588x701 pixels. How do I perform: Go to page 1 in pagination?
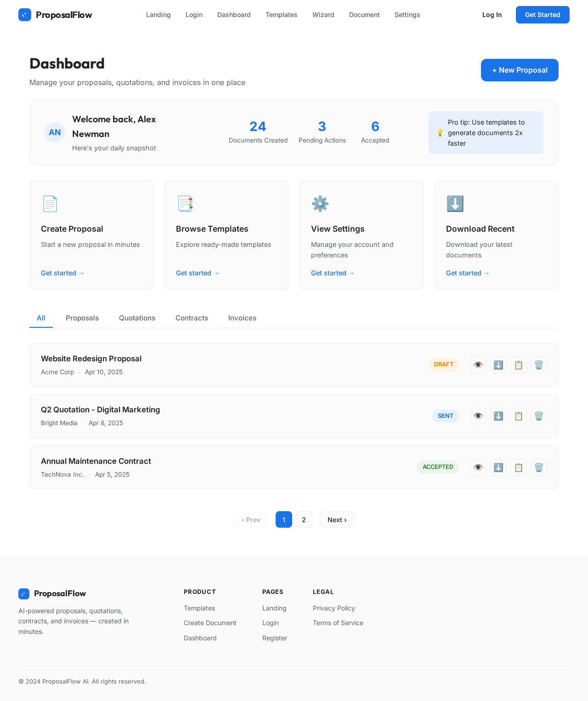[x=284, y=519]
